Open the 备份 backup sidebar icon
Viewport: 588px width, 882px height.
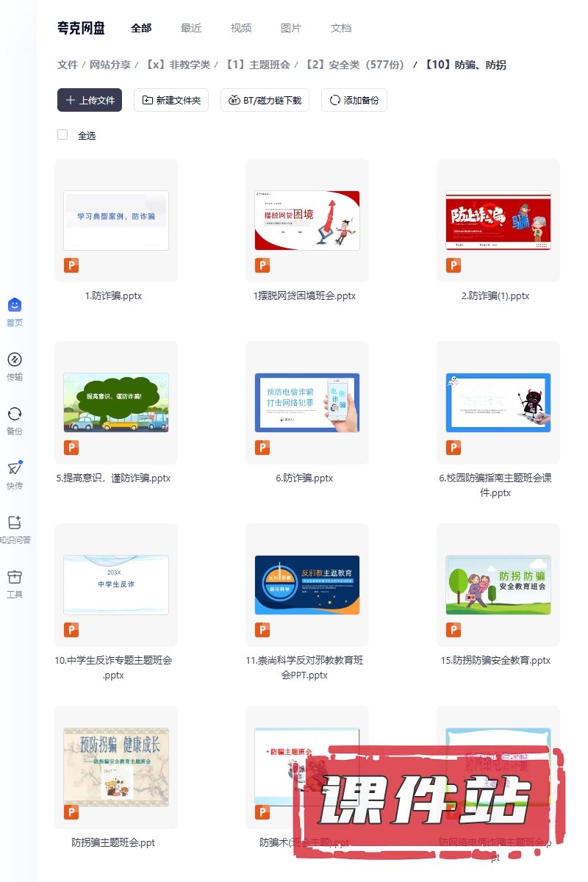coord(15,415)
